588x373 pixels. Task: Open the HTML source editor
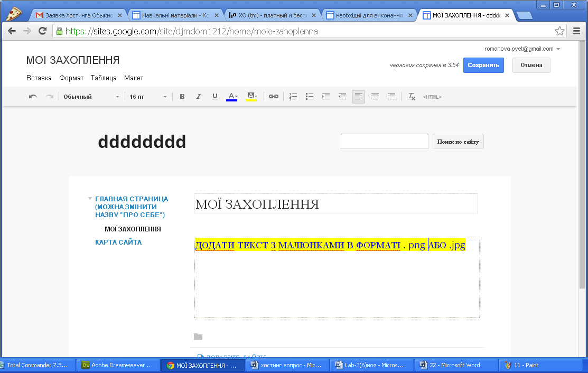point(432,97)
